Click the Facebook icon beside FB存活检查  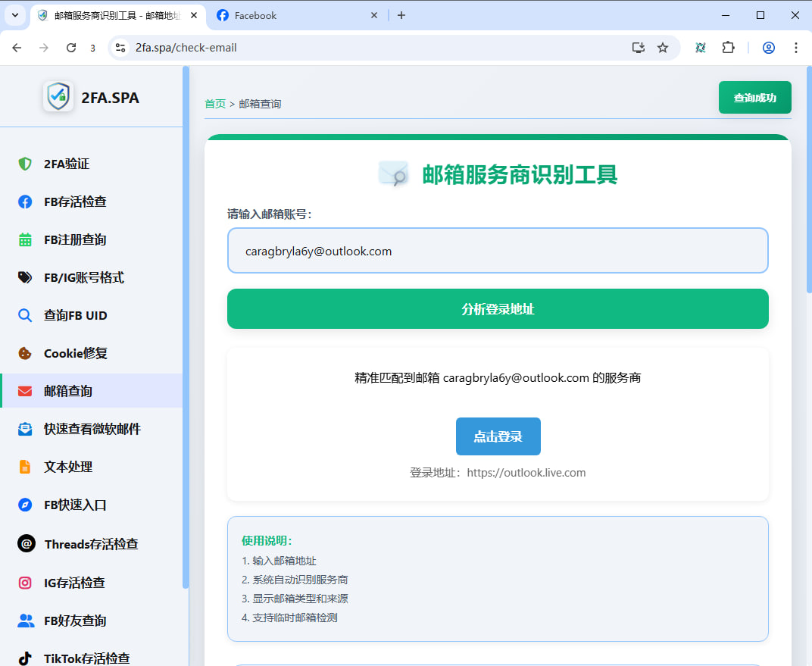[25, 202]
